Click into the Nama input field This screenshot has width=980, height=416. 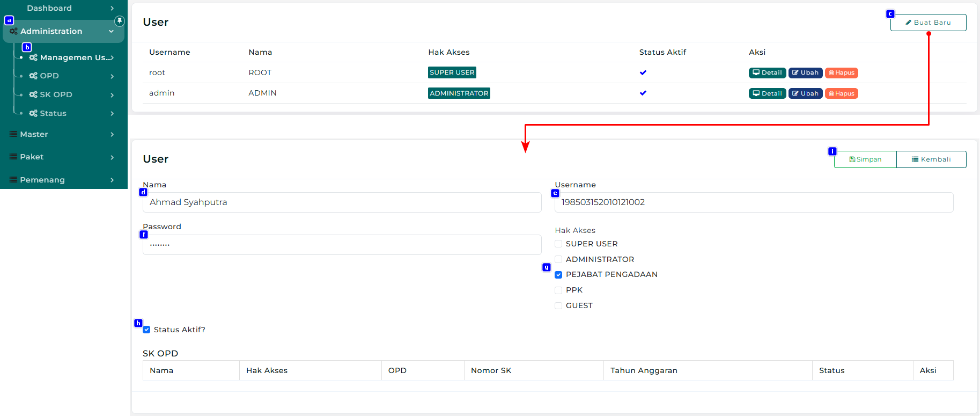click(342, 202)
